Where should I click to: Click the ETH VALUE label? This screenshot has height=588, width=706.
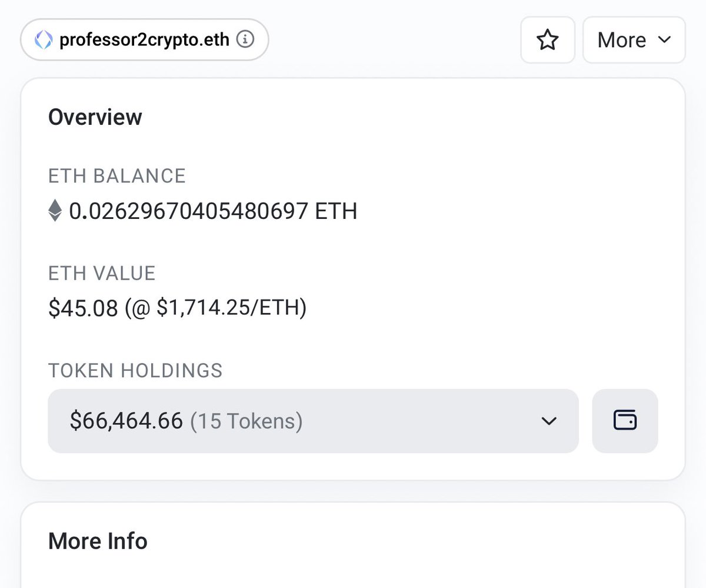click(x=102, y=273)
